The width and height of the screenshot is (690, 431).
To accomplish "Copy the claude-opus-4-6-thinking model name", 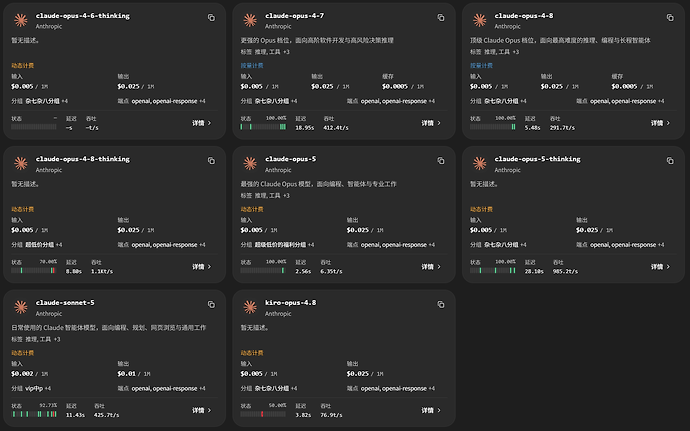I will pyautogui.click(x=211, y=18).
